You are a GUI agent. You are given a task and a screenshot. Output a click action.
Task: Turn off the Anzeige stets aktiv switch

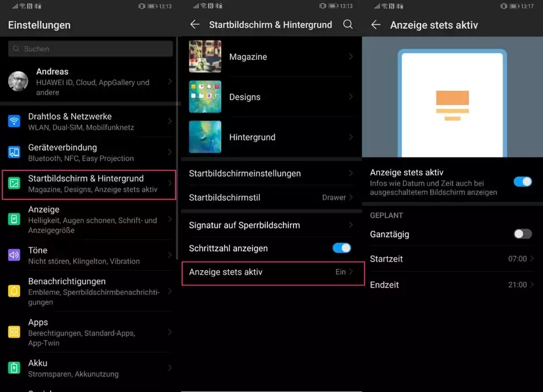[522, 182]
